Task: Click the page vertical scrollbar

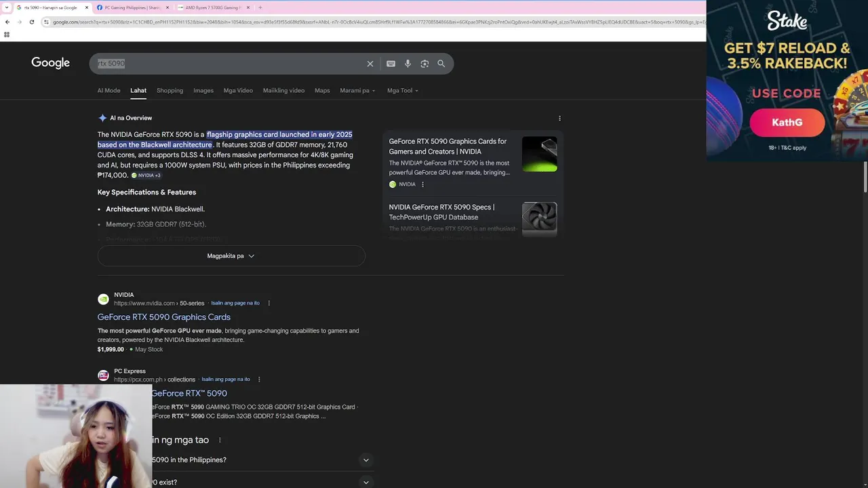Action: pos(865,176)
